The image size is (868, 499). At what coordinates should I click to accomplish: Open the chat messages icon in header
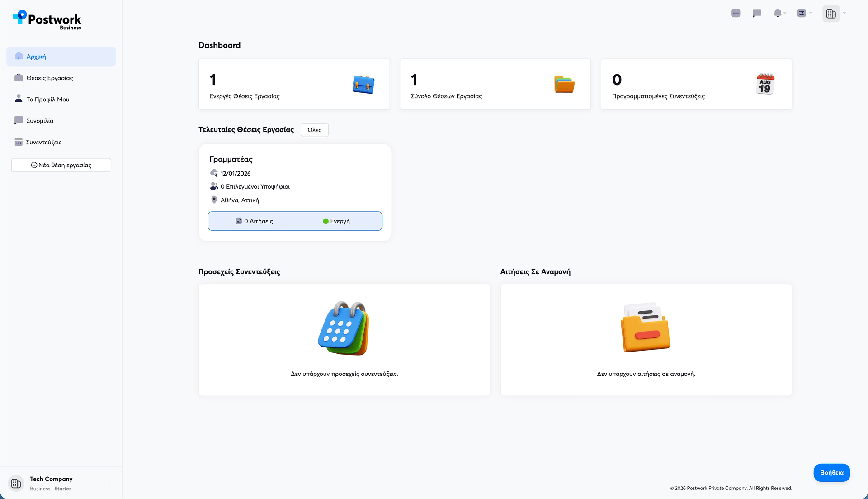[757, 13]
